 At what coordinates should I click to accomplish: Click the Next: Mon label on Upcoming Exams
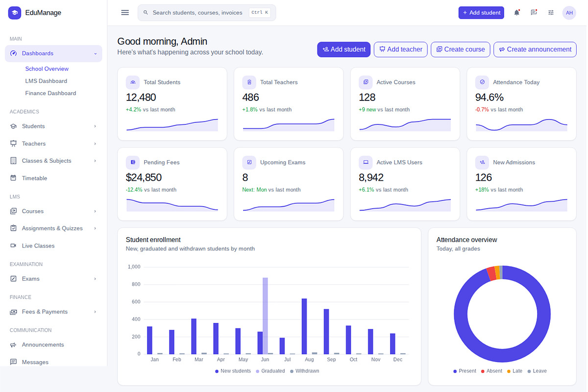255,190
